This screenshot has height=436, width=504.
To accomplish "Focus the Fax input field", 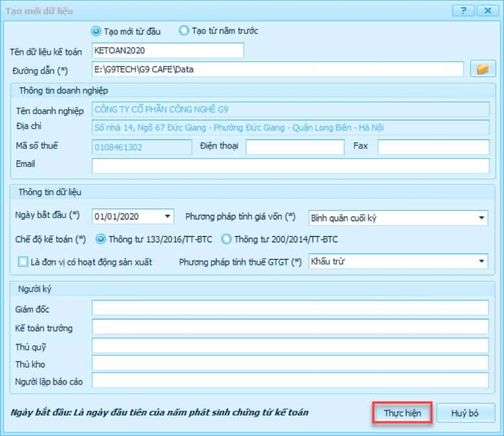I will [434, 147].
